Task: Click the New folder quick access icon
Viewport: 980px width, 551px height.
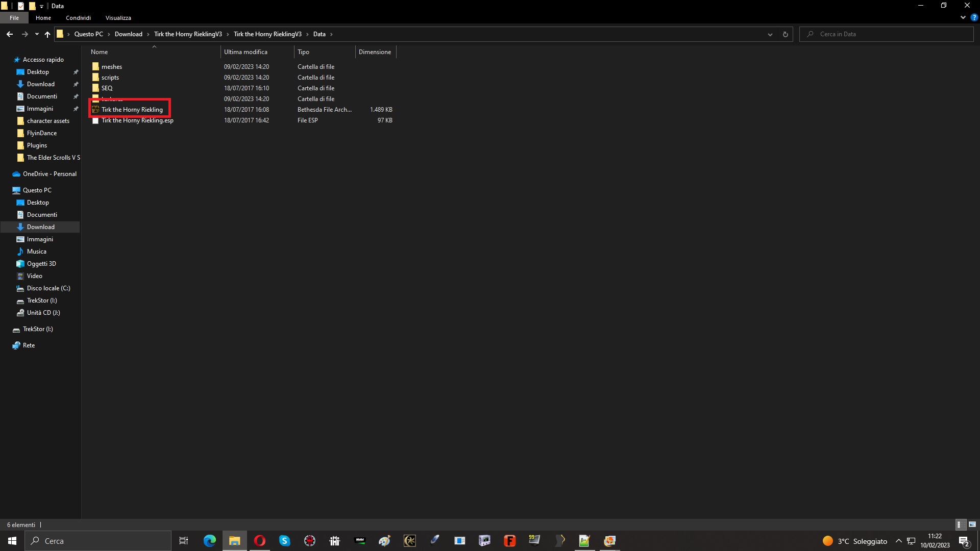Action: click(x=32, y=6)
